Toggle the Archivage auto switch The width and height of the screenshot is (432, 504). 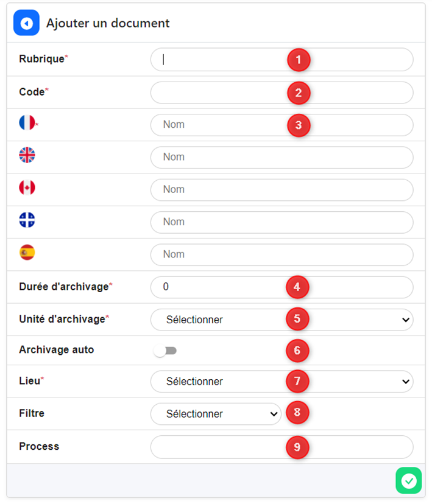[165, 351]
